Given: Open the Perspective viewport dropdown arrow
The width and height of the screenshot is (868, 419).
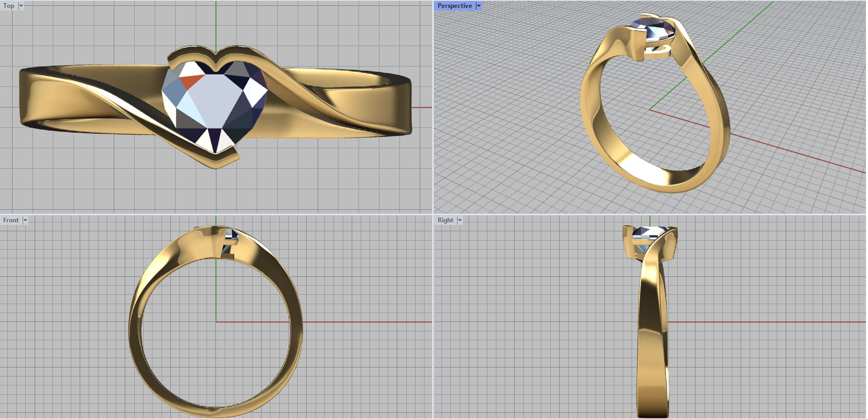Looking at the screenshot, I should [478, 6].
